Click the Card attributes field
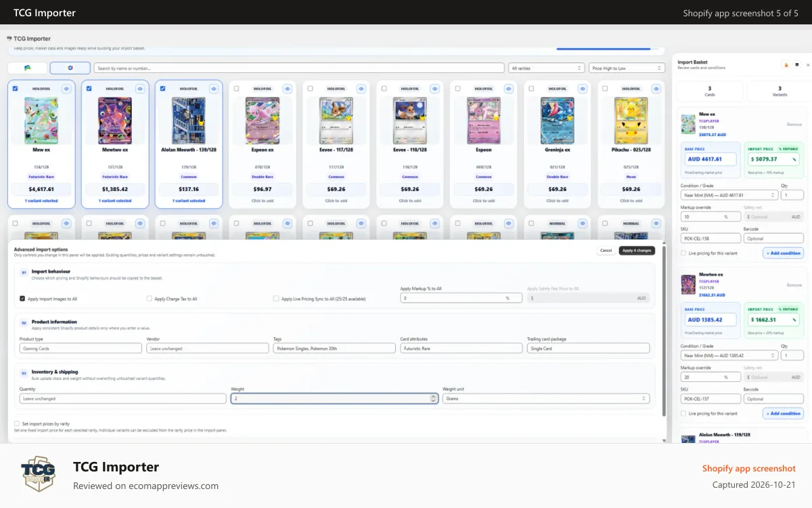Viewport: 812px width, 508px height. 461,348
